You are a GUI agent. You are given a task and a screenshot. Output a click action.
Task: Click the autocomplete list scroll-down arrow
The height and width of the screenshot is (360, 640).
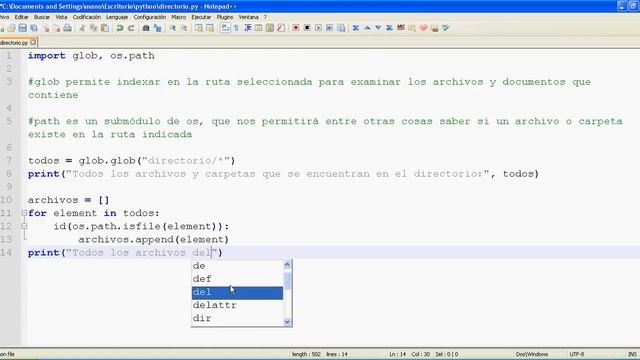287,322
